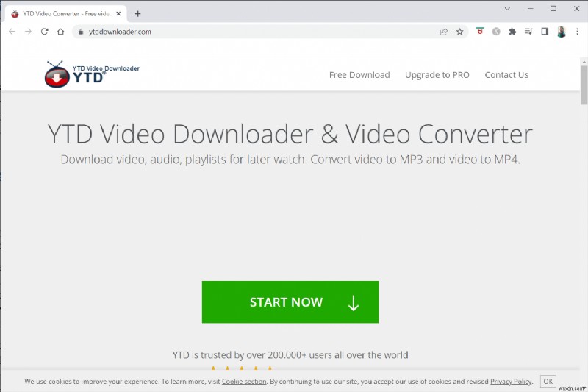Expand the tab search chevron
The width and height of the screenshot is (588, 392).
pyautogui.click(x=507, y=8)
